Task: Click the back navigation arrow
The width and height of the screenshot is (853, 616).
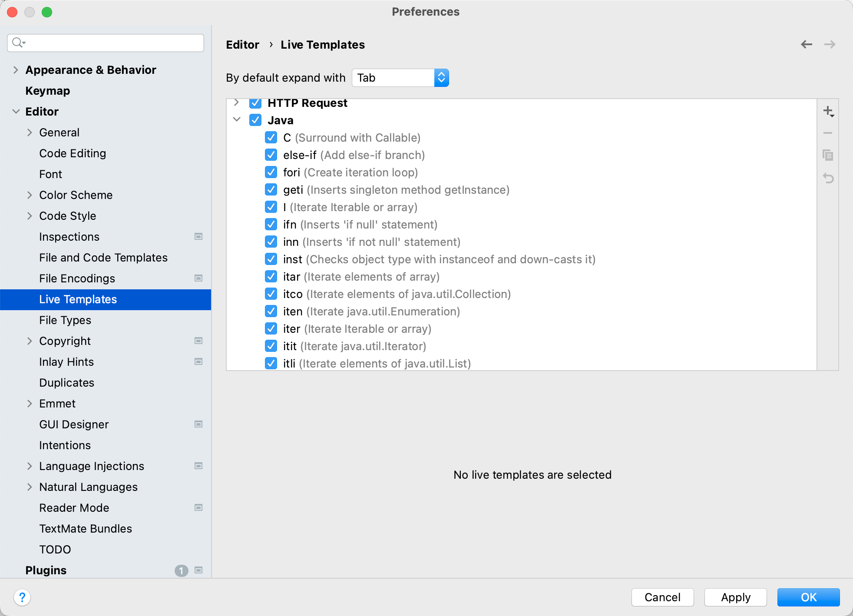Action: coord(807,44)
